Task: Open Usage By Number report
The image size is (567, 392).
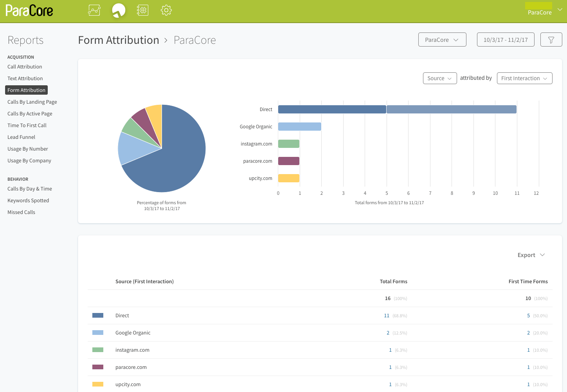Action: [x=28, y=149]
